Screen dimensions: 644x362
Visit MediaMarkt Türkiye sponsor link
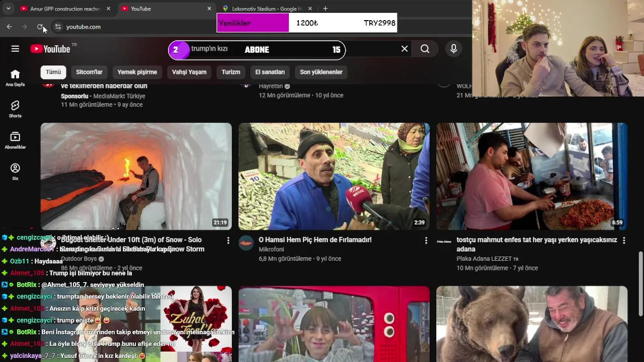(x=119, y=96)
